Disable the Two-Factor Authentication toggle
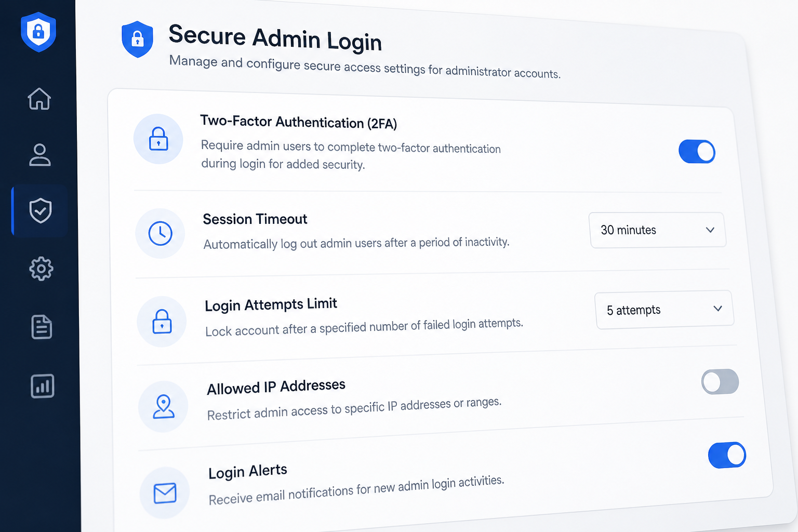This screenshot has height=532, width=798. [x=697, y=152]
